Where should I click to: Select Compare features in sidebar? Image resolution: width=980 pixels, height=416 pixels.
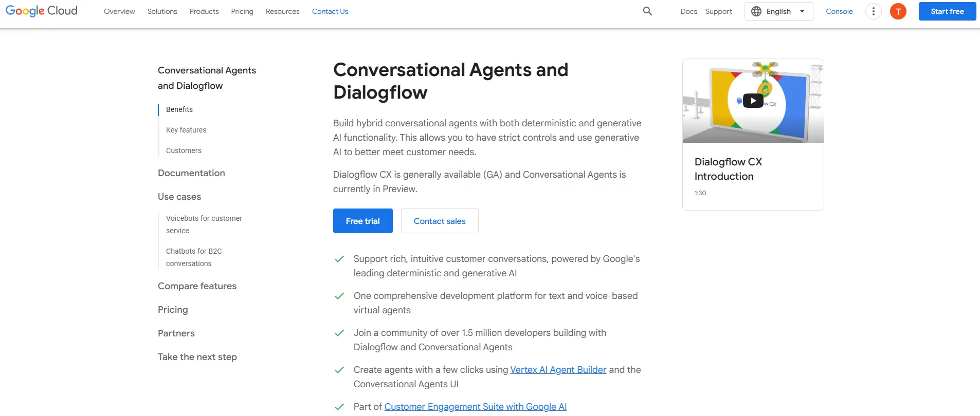pyautogui.click(x=197, y=286)
